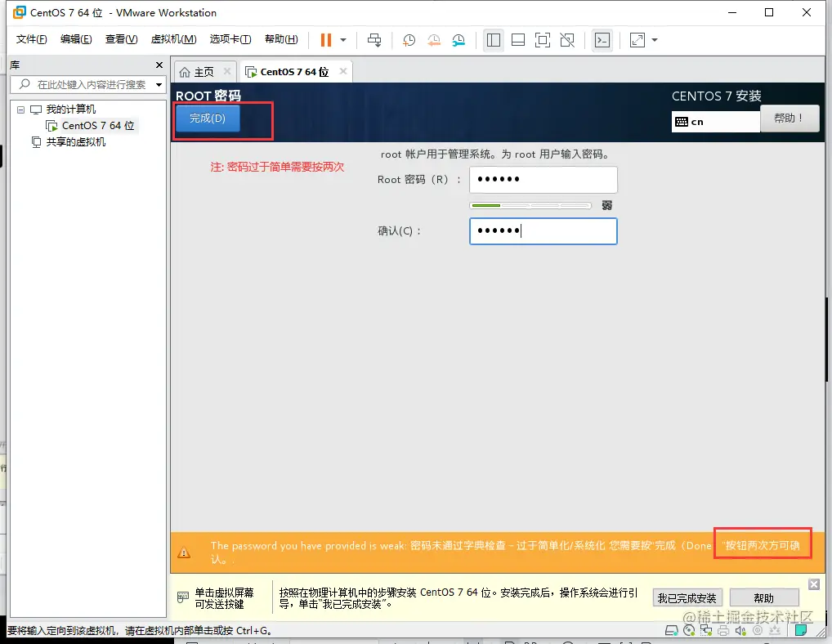Image resolution: width=832 pixels, height=644 pixels.
Task: Click the stretch guest display icon
Action: pyautogui.click(x=637, y=40)
